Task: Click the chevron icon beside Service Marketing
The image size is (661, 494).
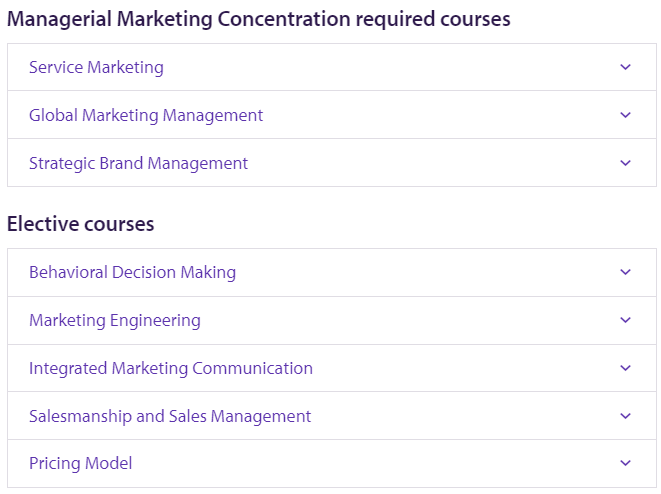Action: tap(626, 67)
